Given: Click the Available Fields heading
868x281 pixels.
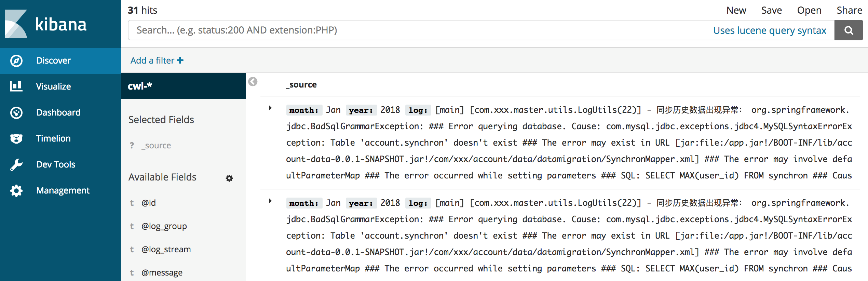Looking at the screenshot, I should 163,177.
